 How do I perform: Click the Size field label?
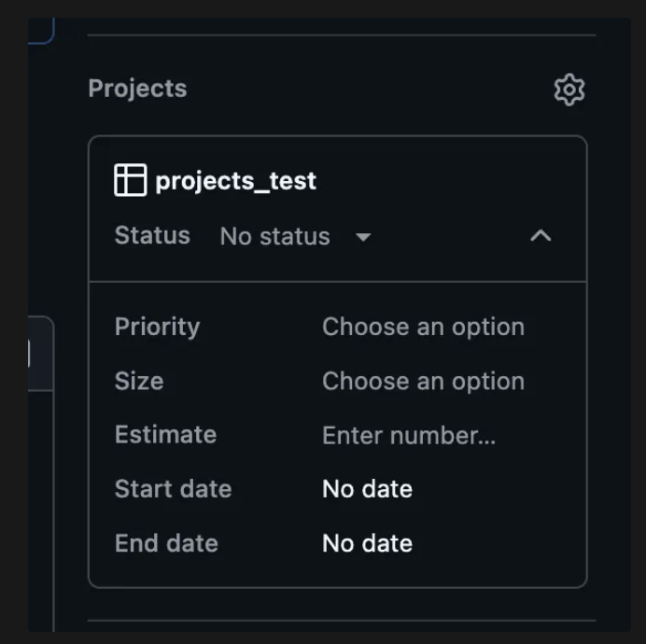point(139,381)
